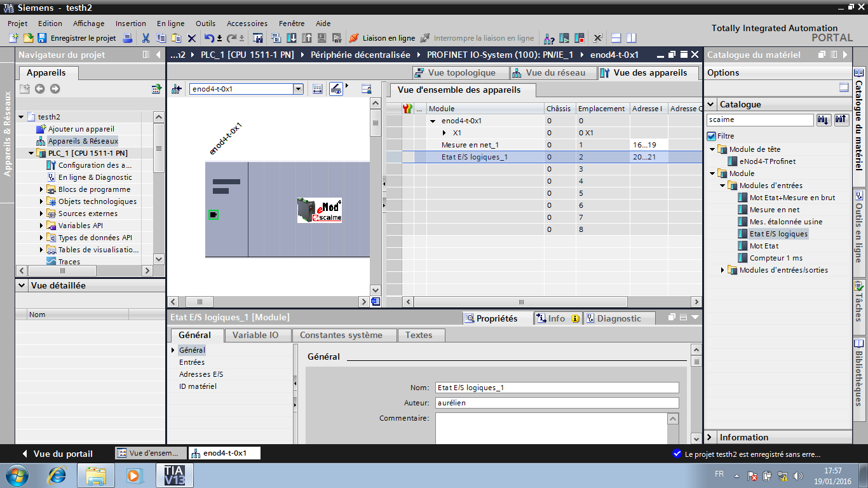This screenshot has height=488, width=868.
Task: Click Vue du portail button
Action: (x=57, y=454)
